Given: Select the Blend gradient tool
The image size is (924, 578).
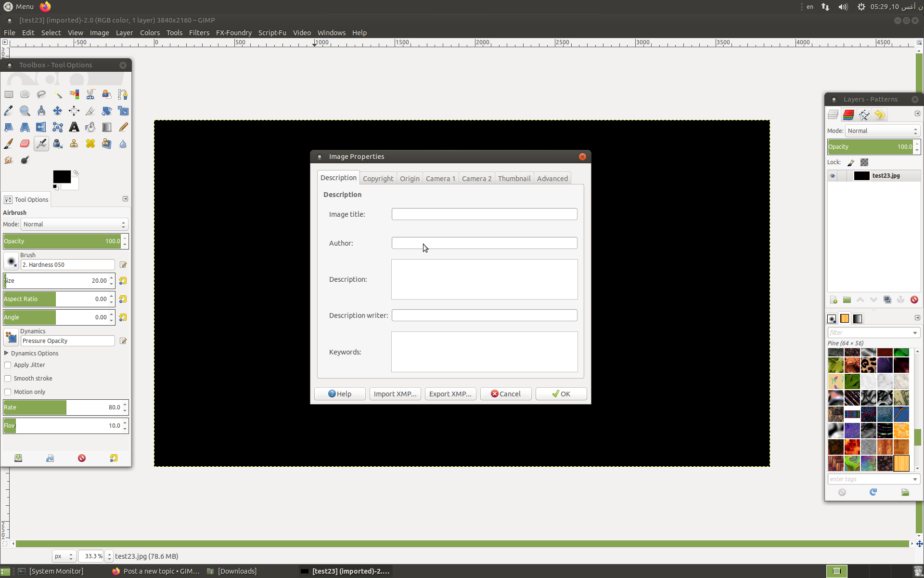Looking at the screenshot, I should pos(107,127).
